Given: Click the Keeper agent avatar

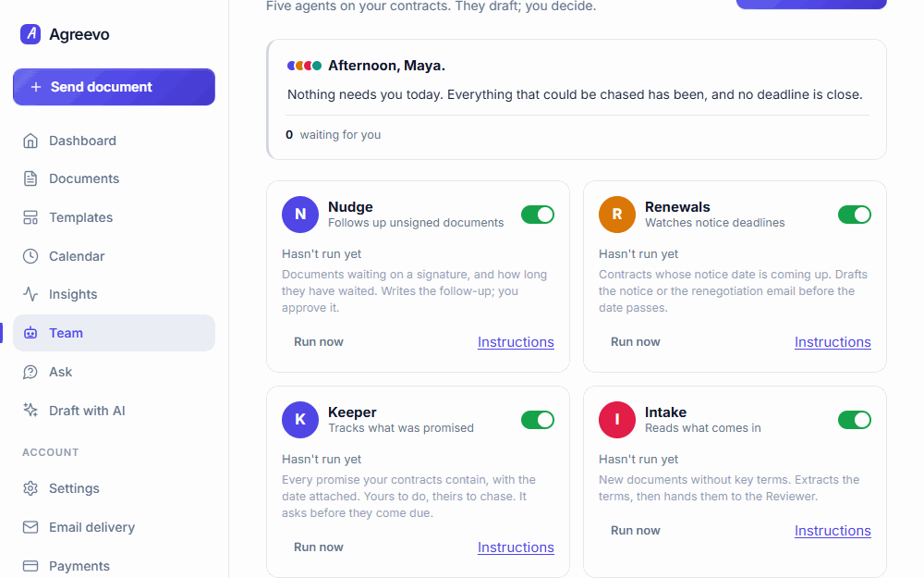Looking at the screenshot, I should coord(300,420).
